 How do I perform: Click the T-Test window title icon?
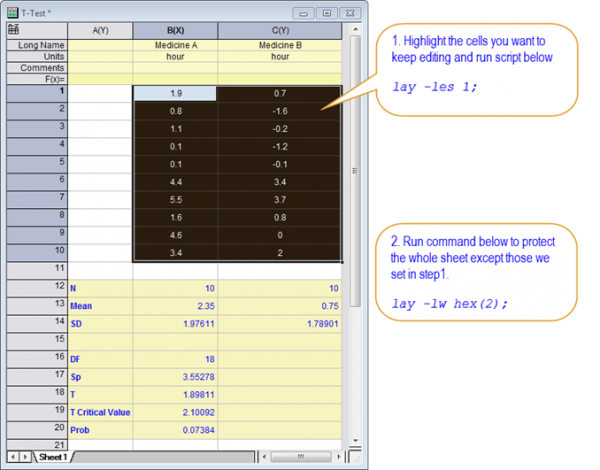point(11,11)
